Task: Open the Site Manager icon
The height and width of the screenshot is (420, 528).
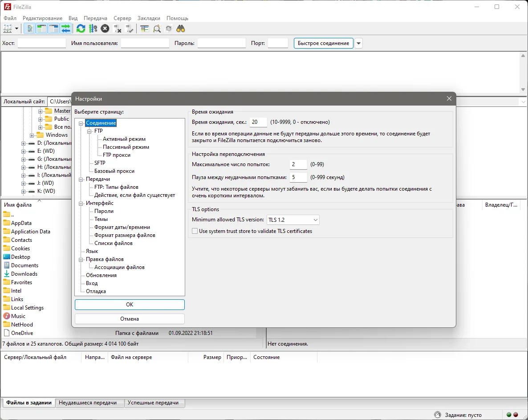Action: click(8, 29)
